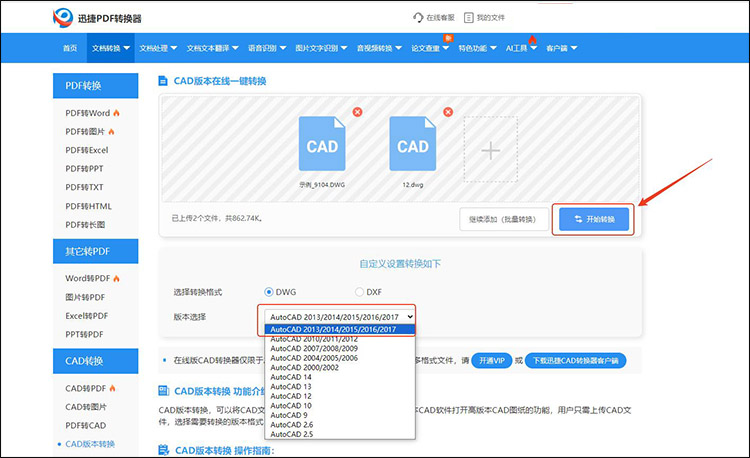
Task: Open the 特色功能 navigation menu
Action: tap(477, 48)
